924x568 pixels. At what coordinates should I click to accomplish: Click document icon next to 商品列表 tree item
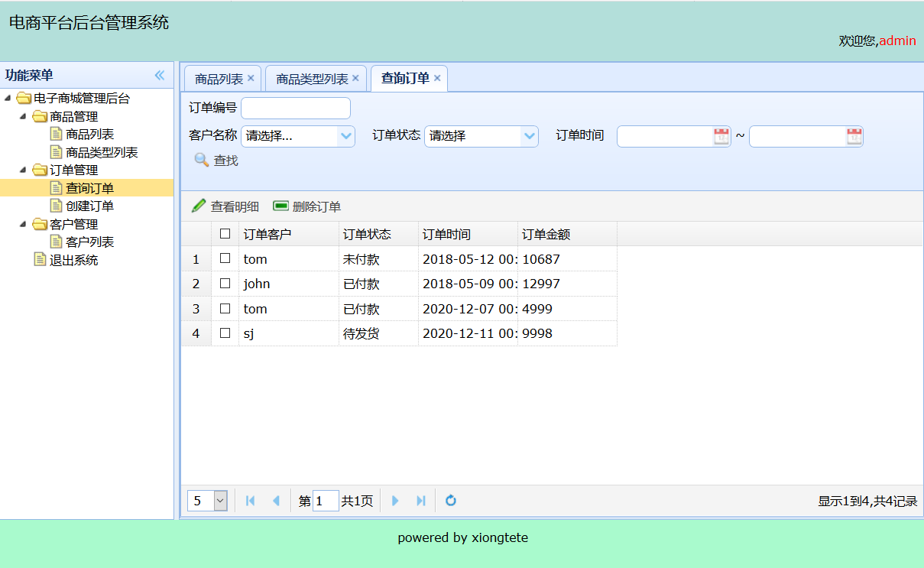56,135
